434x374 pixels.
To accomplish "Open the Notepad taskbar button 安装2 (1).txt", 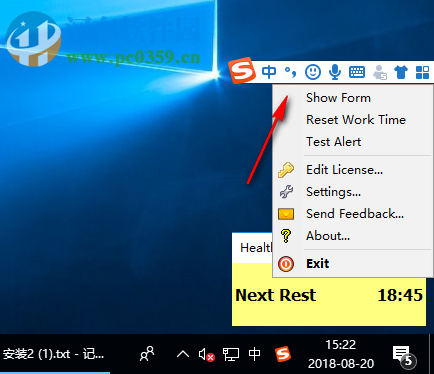I will pos(55,354).
